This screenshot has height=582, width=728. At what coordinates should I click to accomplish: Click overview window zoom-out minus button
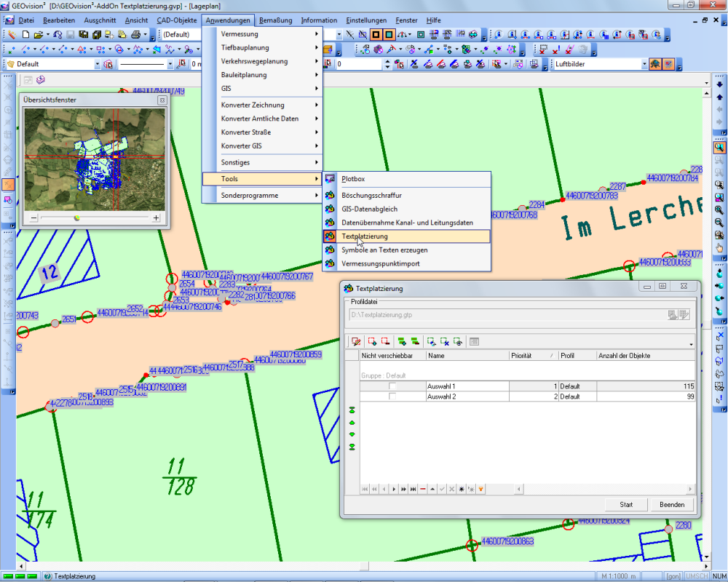click(33, 218)
